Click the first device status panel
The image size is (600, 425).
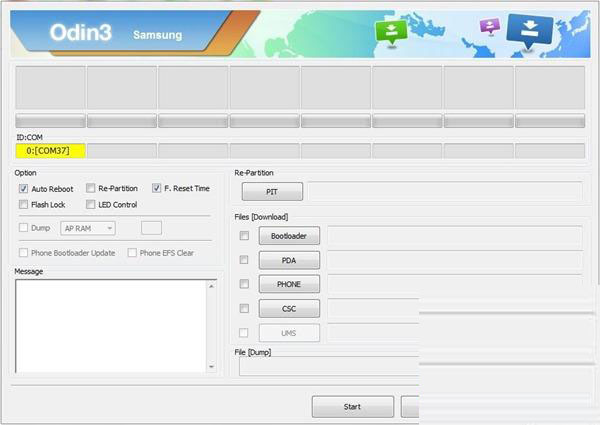[50, 88]
